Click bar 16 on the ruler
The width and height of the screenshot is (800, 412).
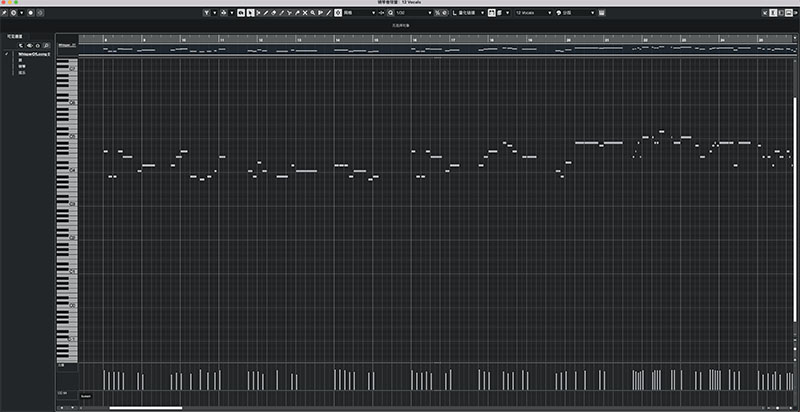(414, 39)
